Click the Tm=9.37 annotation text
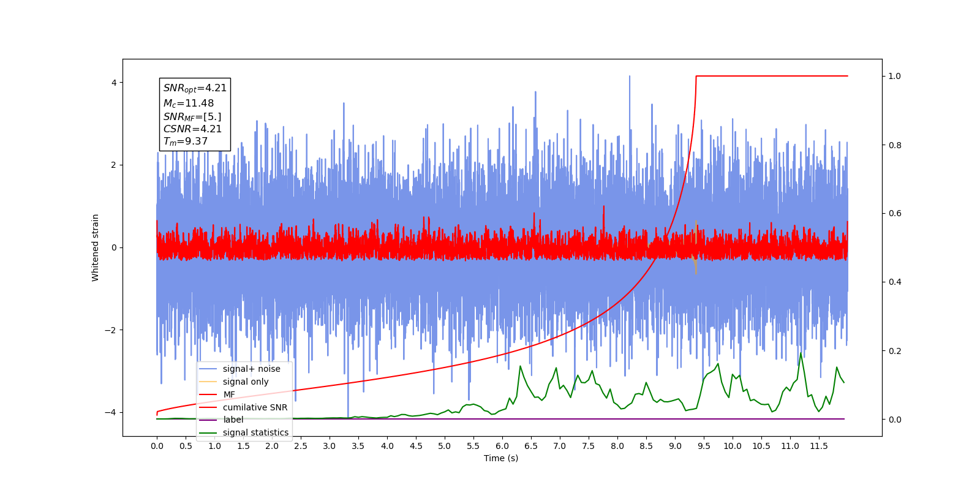 click(x=186, y=141)
